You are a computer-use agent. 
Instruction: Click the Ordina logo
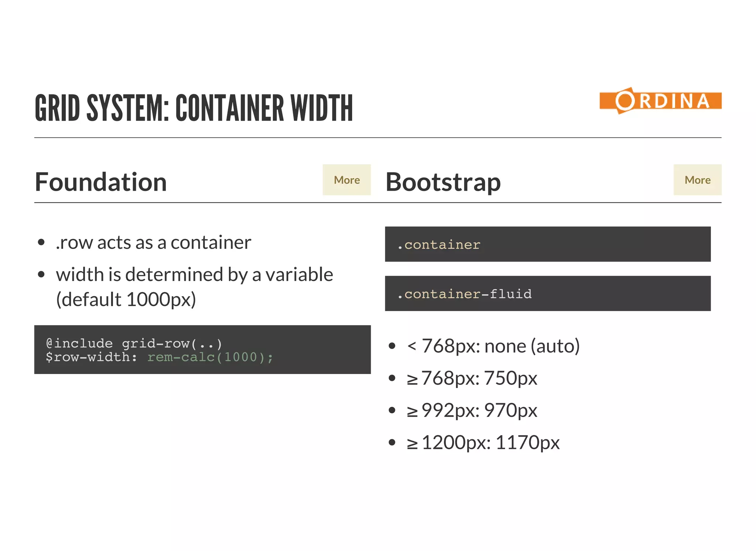660,101
